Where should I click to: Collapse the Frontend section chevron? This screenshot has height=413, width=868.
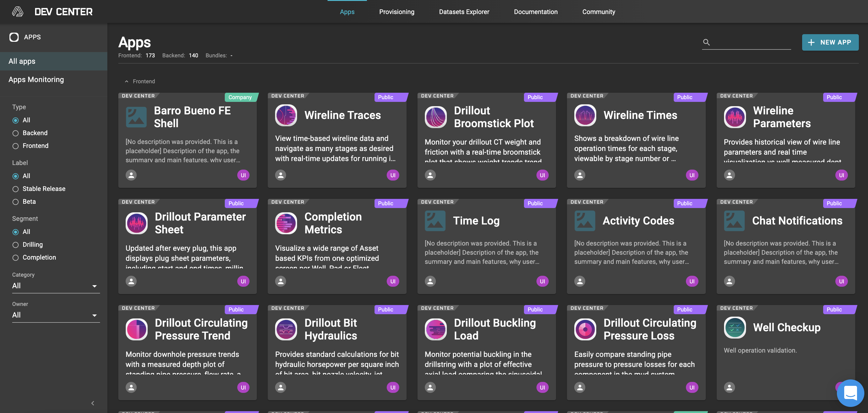coord(127,81)
